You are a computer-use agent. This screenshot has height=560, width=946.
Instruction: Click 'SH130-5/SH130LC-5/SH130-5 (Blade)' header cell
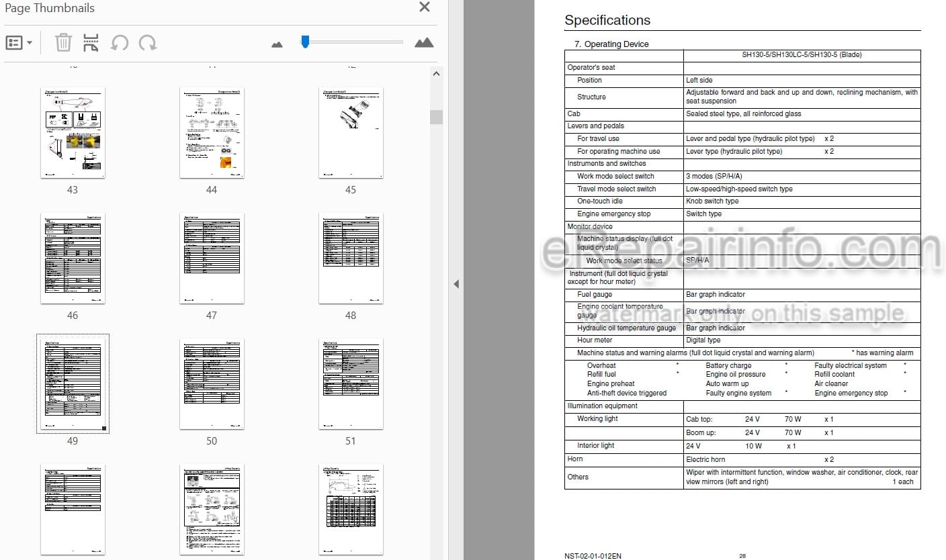coord(802,55)
